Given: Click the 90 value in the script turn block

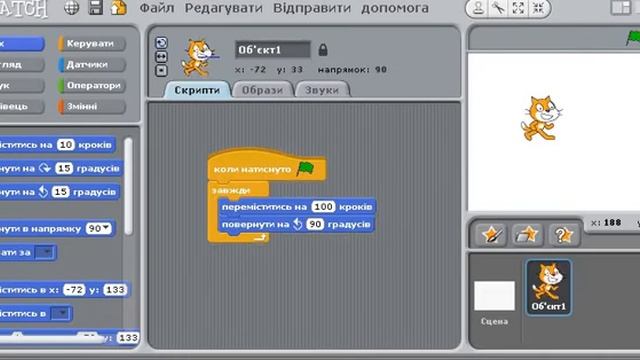Looking at the screenshot, I should [x=315, y=224].
